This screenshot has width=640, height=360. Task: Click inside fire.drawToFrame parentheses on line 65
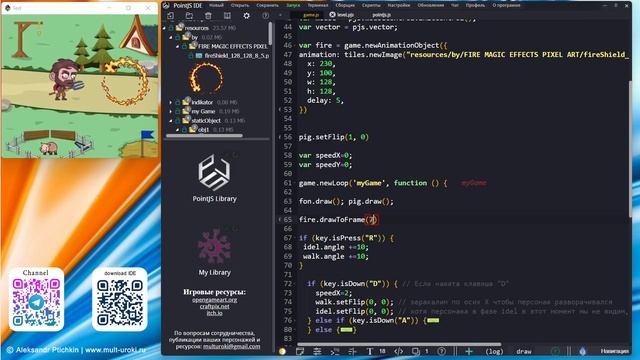[371, 220]
